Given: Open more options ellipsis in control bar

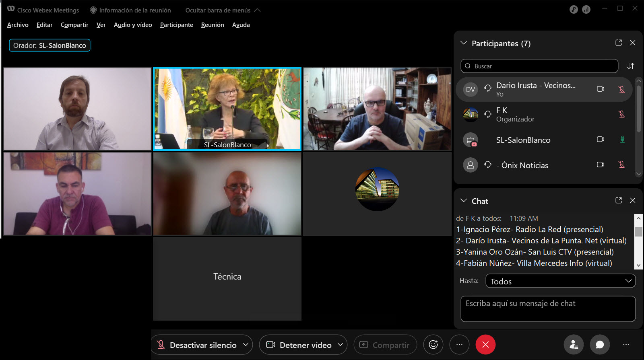Looking at the screenshot, I should (x=459, y=345).
